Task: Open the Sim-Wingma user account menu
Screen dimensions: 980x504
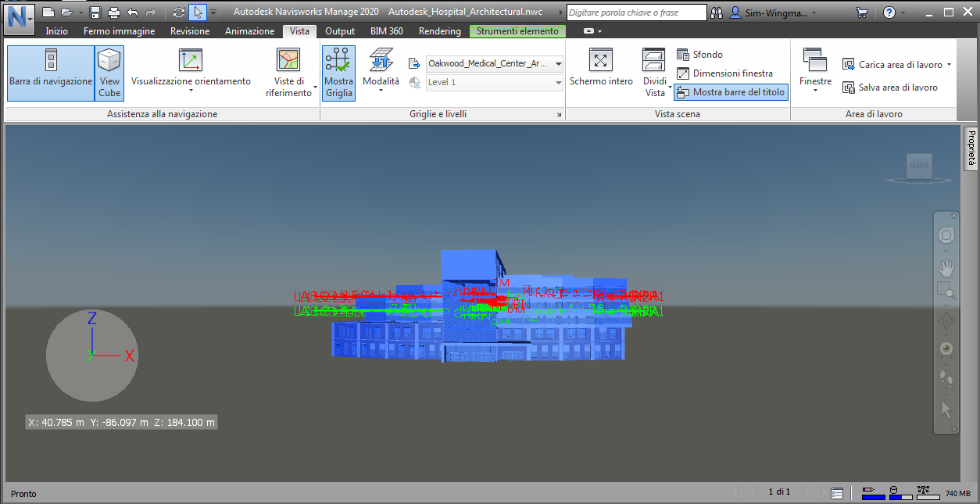Action: [x=774, y=13]
